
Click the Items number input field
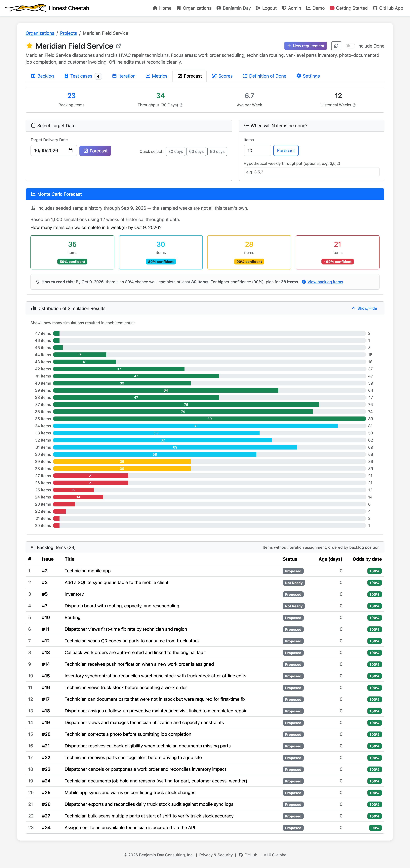(257, 151)
